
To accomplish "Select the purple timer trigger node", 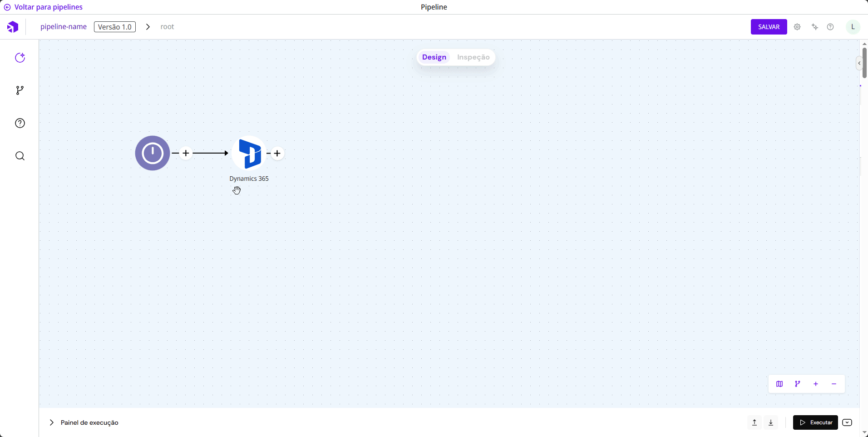I will (153, 153).
